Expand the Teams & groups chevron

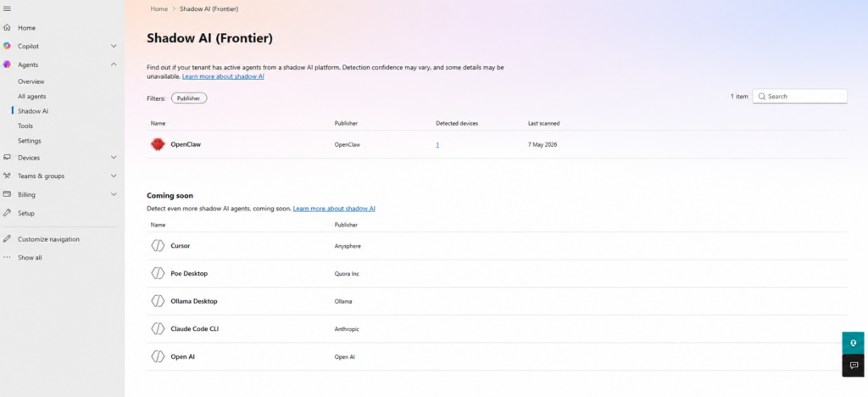114,176
